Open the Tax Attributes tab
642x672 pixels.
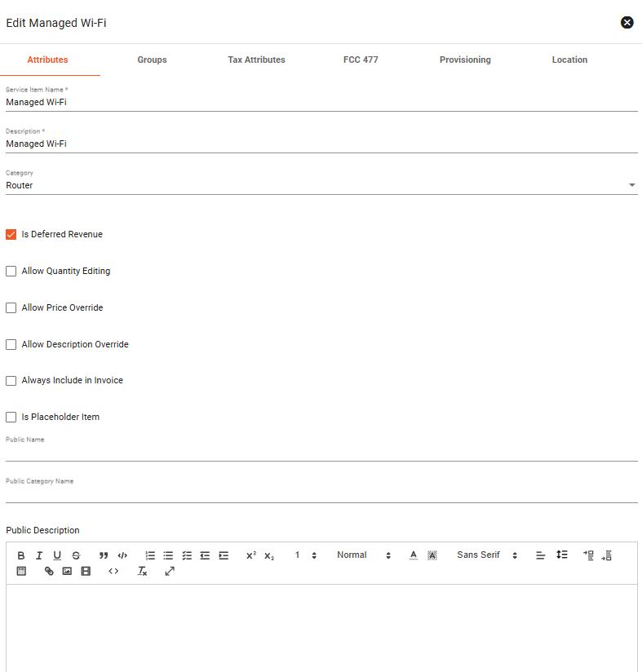coord(256,60)
